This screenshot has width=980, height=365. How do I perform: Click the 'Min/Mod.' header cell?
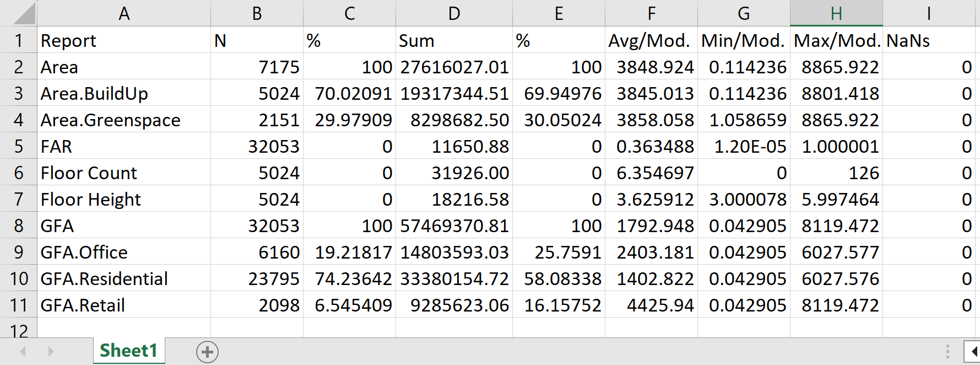(744, 40)
